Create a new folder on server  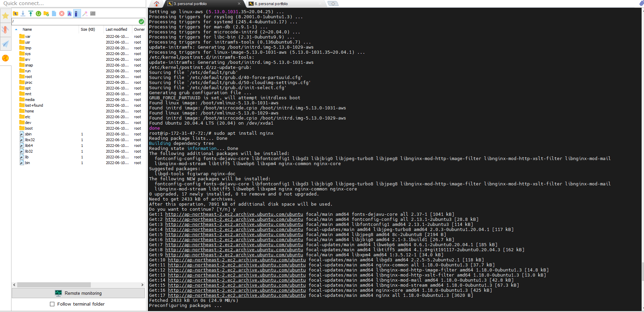tap(46, 14)
